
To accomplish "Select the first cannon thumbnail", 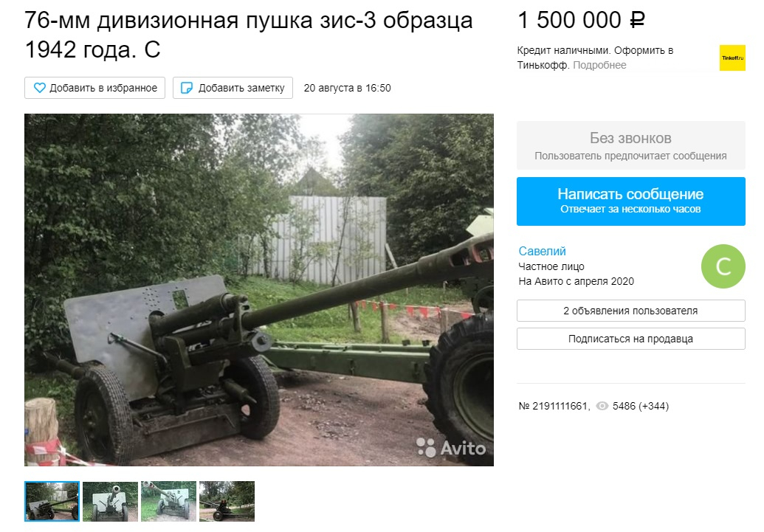I will click(52, 501).
